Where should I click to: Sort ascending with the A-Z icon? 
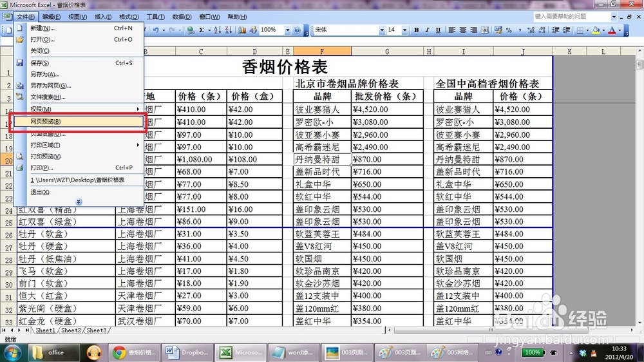point(217,30)
